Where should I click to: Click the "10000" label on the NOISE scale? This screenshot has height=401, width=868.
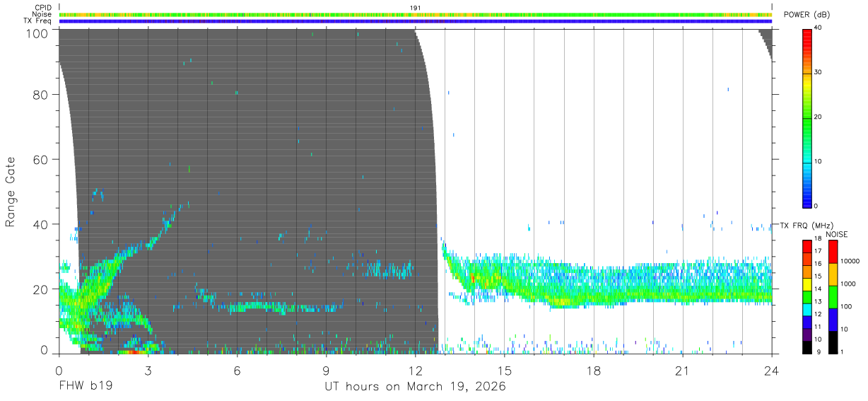tap(850, 262)
